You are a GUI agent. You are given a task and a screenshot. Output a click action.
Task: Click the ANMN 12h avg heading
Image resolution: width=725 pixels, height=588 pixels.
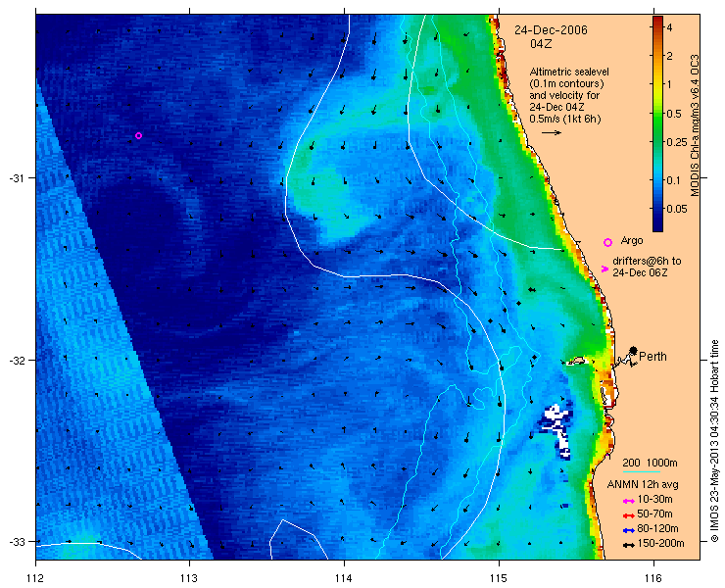point(643,485)
